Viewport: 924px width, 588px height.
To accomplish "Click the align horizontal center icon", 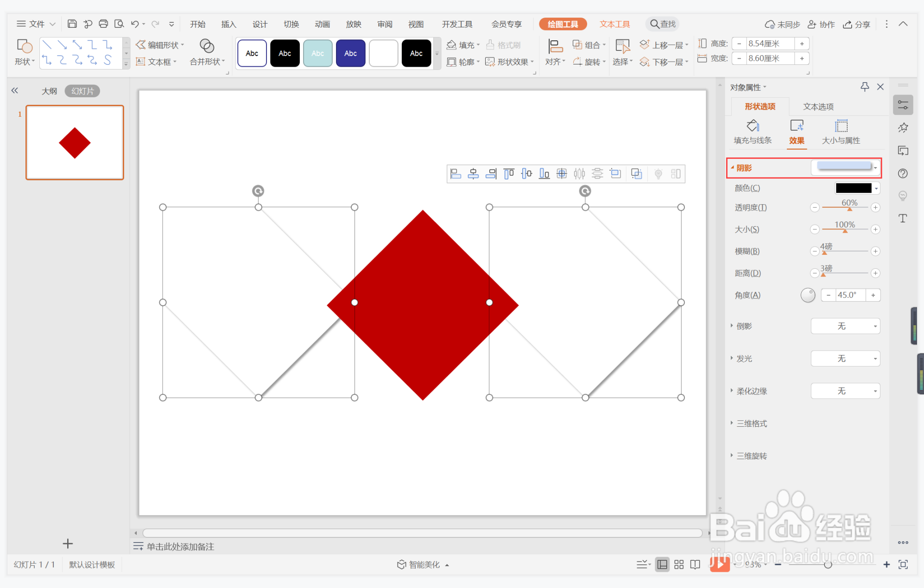I will coord(474,174).
